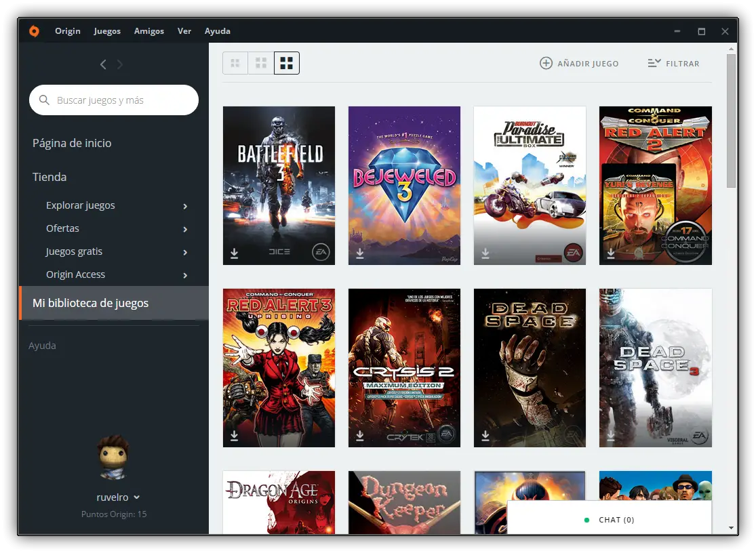Screen dimensions: 756x553
Task: Go to Página de inicio
Action: click(x=72, y=143)
